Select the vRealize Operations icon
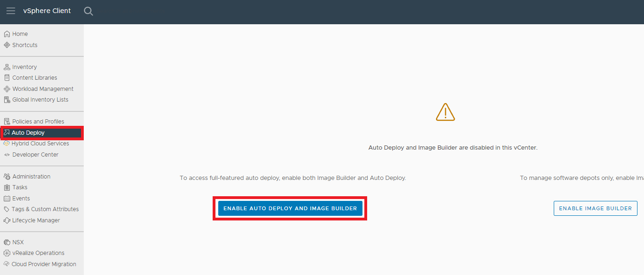The image size is (644, 275). (7, 253)
